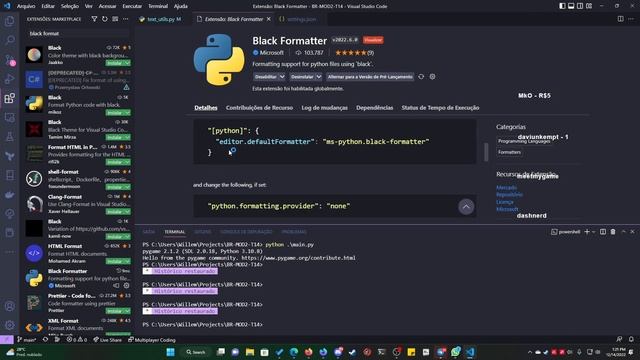Open the customize layout icon
Screen dimensions: 640x360
pyautogui.click(x=589, y=6)
